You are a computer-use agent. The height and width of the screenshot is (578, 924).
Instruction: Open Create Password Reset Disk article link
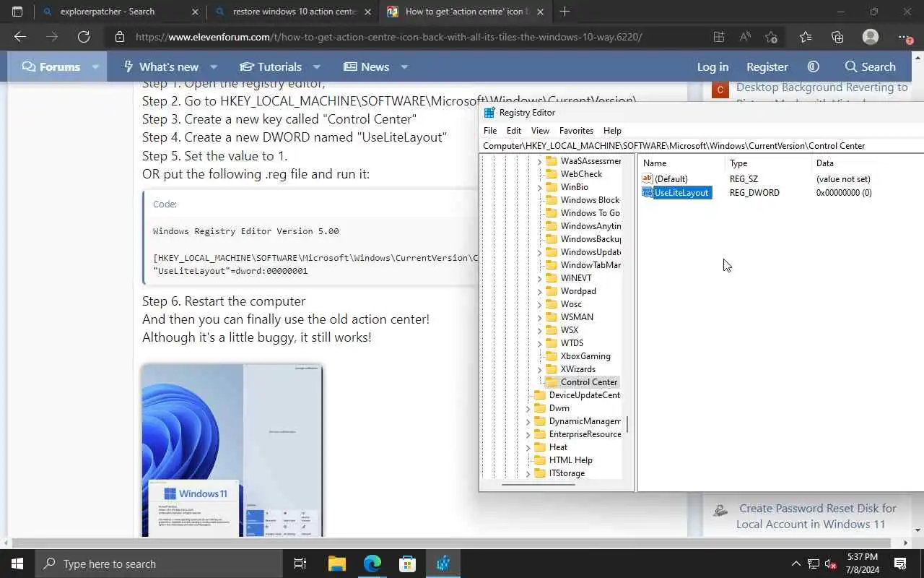pyautogui.click(x=816, y=516)
